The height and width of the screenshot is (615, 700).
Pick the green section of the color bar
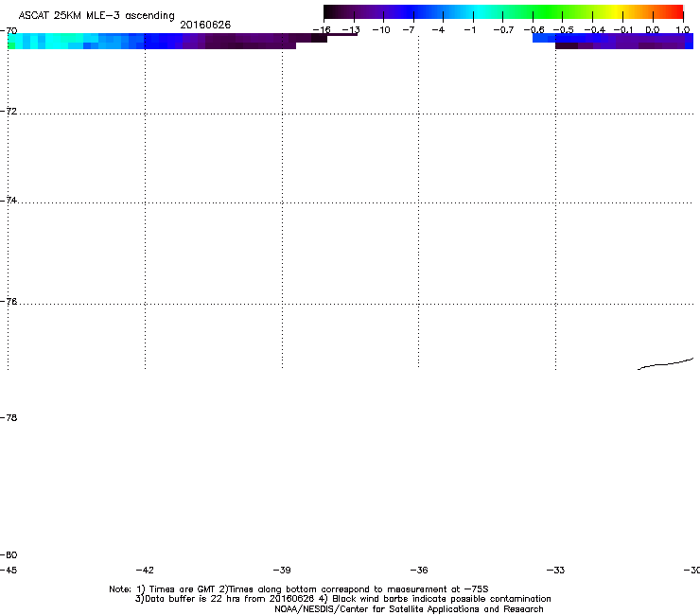click(549, 11)
